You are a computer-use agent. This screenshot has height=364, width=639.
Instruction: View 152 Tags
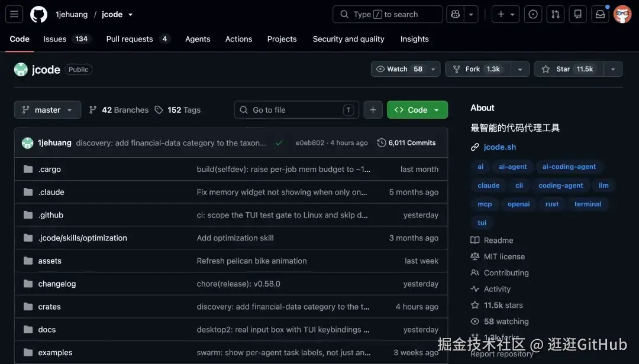pyautogui.click(x=177, y=110)
